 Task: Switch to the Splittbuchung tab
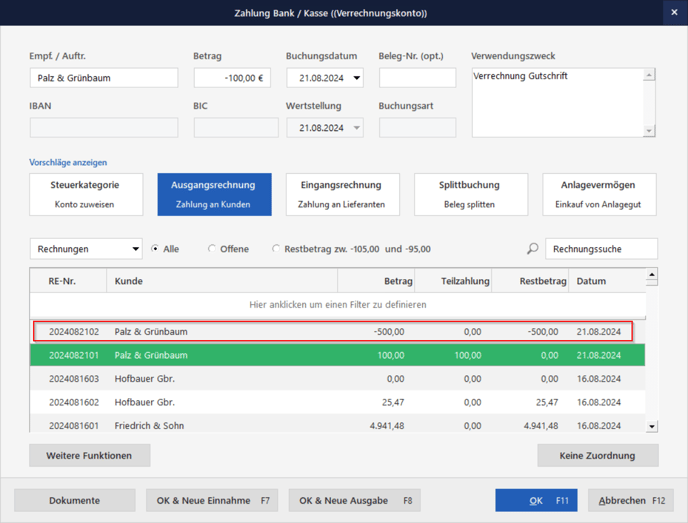point(471,194)
